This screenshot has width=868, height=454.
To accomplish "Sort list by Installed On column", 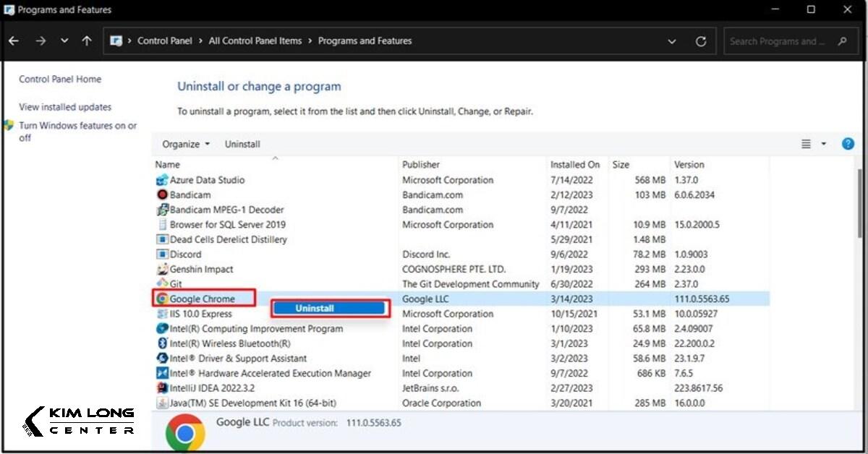I will [x=575, y=165].
